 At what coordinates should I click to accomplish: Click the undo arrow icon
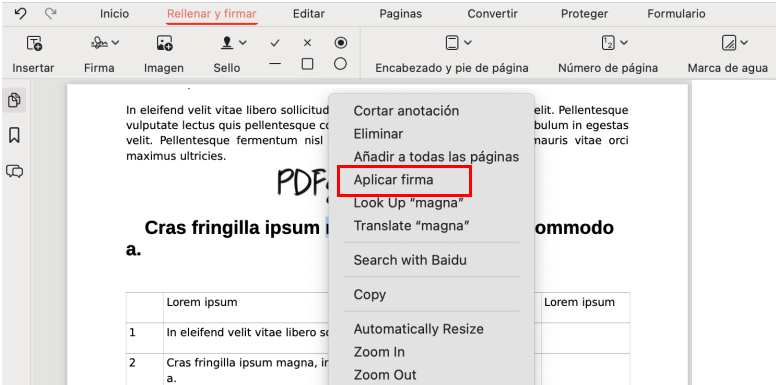point(20,14)
